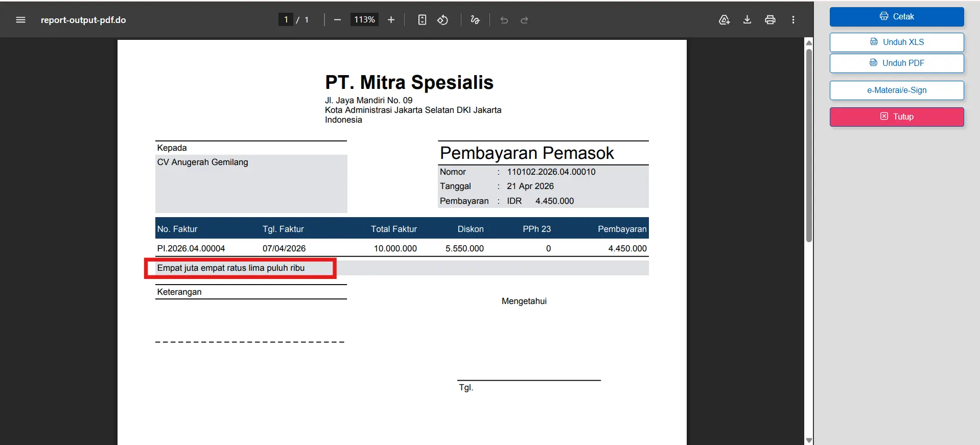Viewport: 980px width, 445px height.
Task: Zoom in with the plus icon
Action: [x=391, y=20]
